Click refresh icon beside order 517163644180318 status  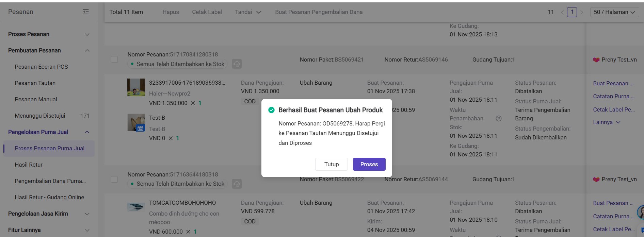click(x=237, y=184)
